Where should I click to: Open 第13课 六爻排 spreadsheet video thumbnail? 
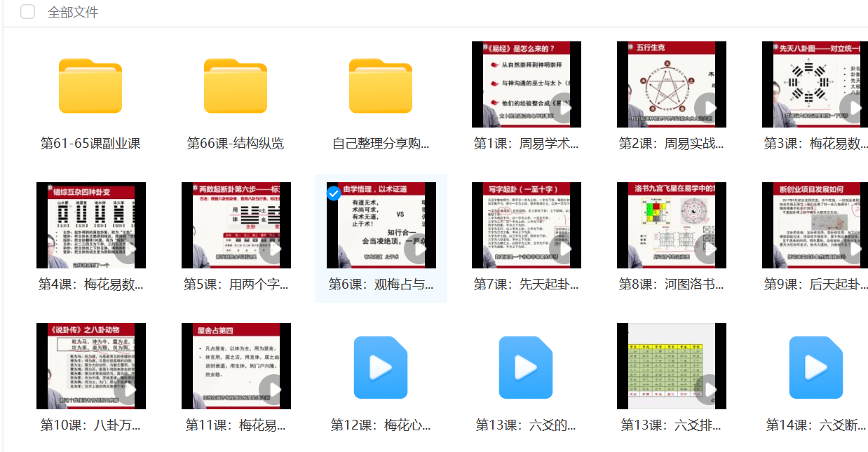click(x=671, y=366)
